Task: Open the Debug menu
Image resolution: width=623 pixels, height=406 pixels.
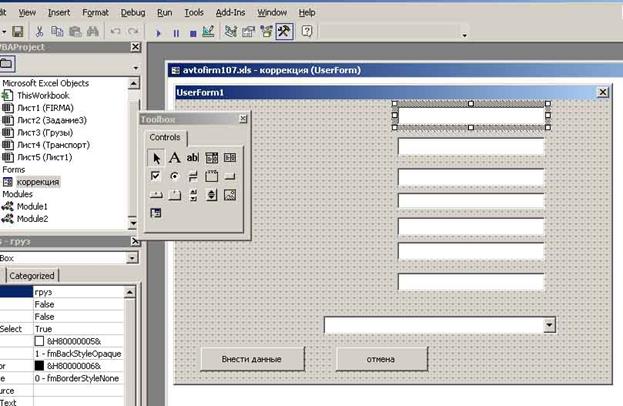Action: [x=133, y=13]
